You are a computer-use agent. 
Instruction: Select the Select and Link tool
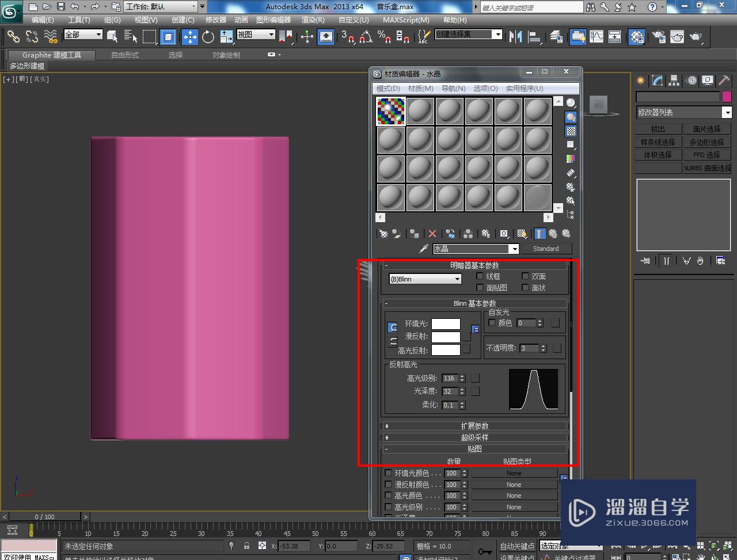pos(13,37)
